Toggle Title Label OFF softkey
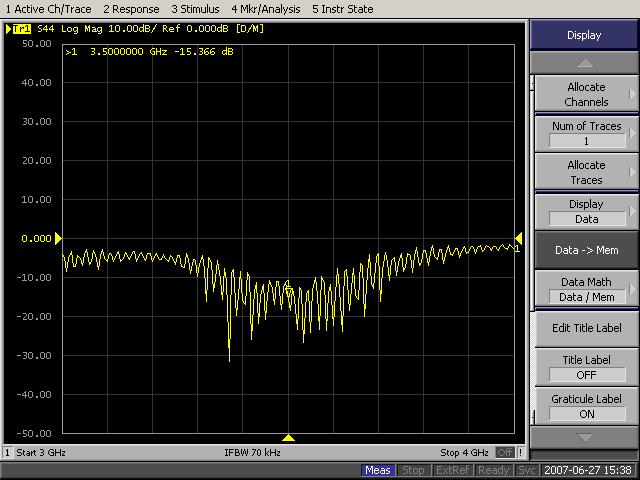 pyautogui.click(x=586, y=367)
